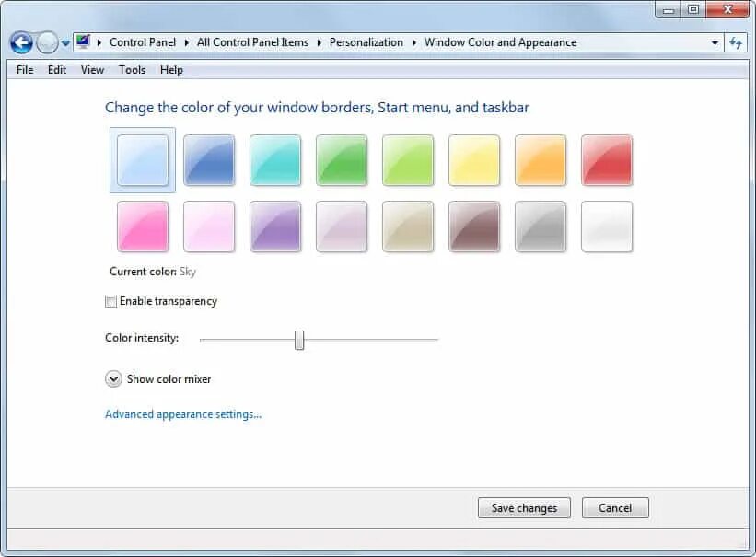Navigate to Control Panel breadcrumb
Screen dimensions: 756x557
point(143,42)
